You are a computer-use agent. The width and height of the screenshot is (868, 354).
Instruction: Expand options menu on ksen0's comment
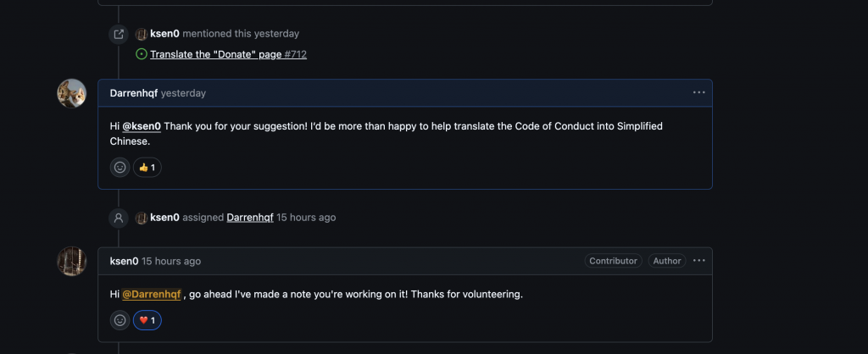[x=699, y=261]
